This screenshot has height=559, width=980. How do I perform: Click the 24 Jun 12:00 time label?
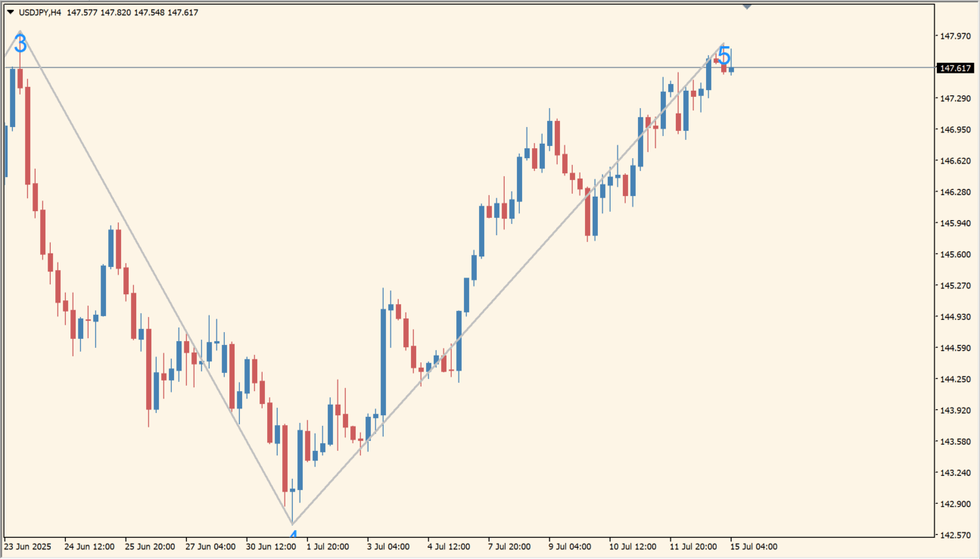89,547
